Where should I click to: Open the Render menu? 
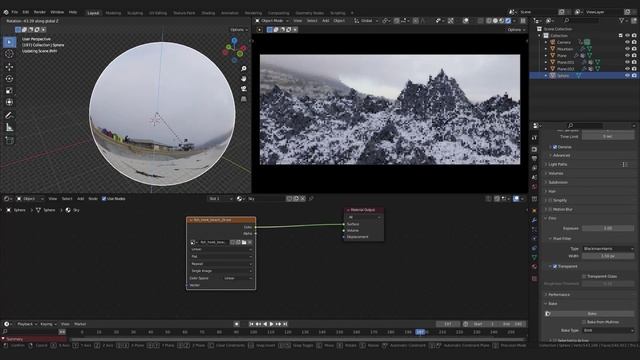click(40, 12)
